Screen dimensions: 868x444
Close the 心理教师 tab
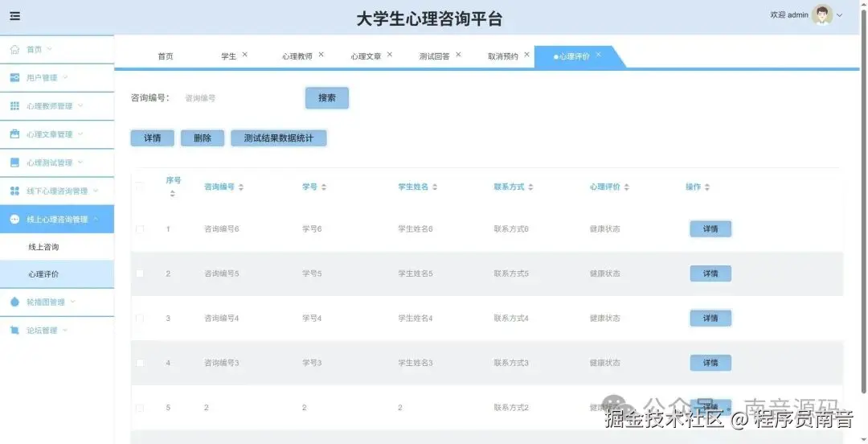[321, 55]
